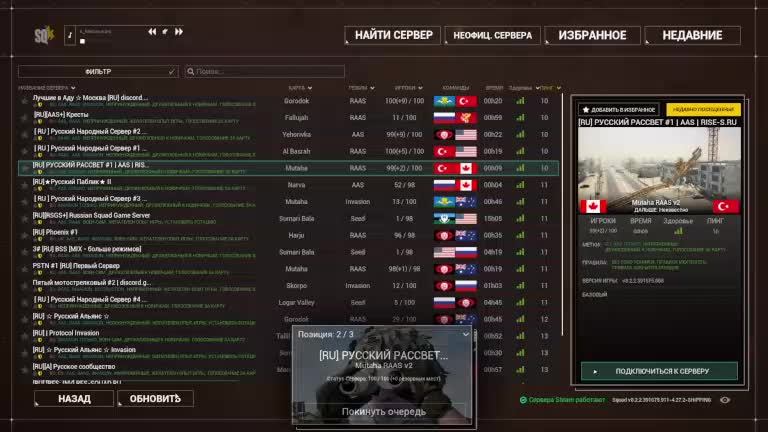Click the Mutaha RAAS v2 map preview
768x432 pixels.
coord(659,170)
